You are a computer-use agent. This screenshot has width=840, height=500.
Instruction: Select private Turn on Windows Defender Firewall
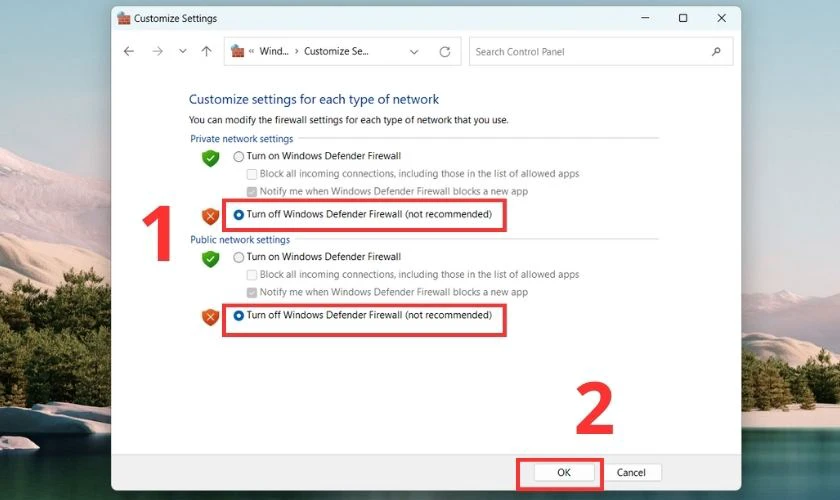point(238,156)
